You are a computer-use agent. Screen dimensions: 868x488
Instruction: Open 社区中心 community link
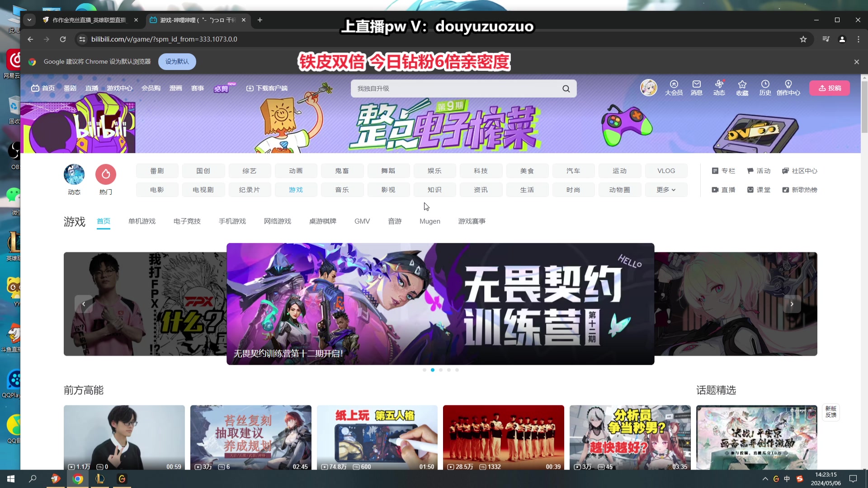pyautogui.click(x=800, y=171)
